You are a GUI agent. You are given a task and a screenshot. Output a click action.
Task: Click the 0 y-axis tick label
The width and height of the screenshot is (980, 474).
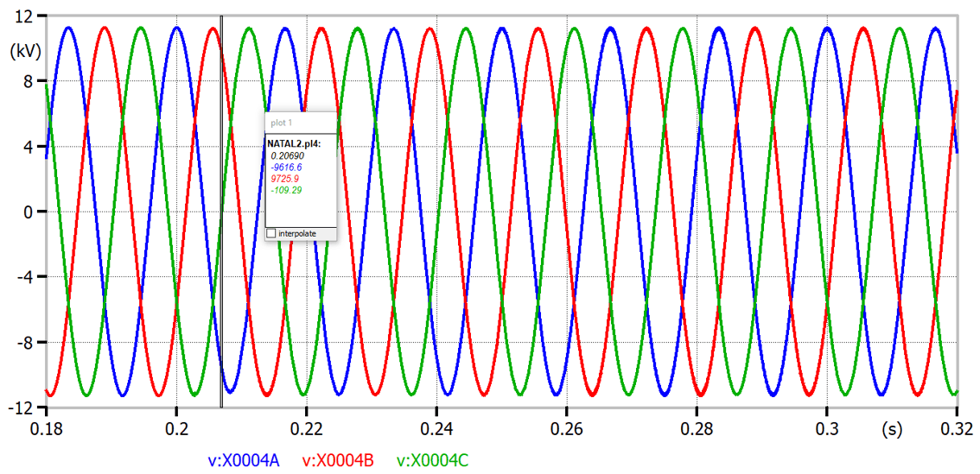coord(29,212)
